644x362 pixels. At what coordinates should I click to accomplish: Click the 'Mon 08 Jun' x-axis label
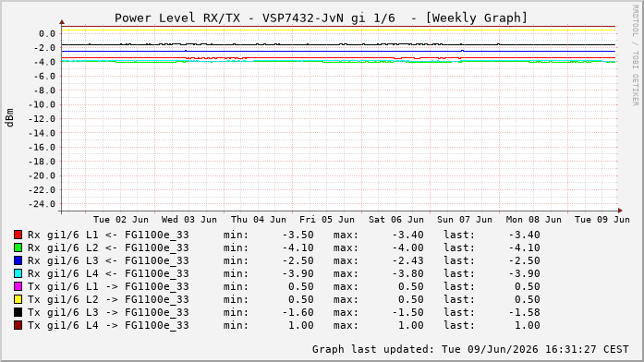(533, 220)
